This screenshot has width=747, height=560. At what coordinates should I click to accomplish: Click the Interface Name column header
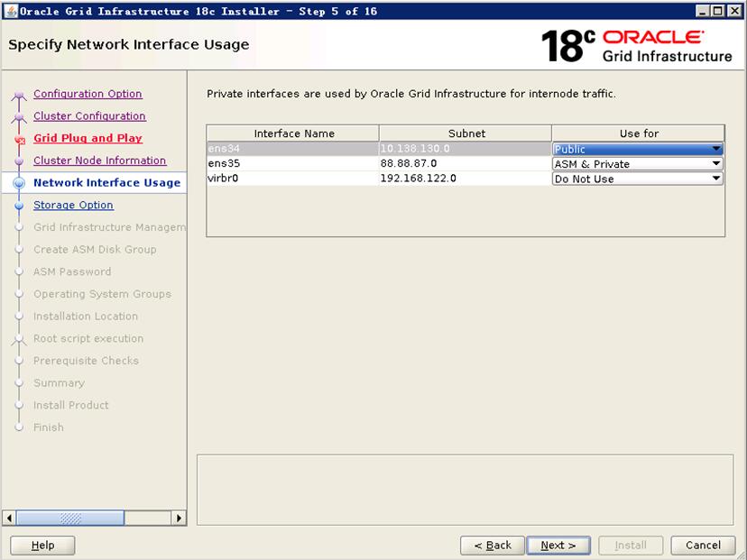(293, 133)
